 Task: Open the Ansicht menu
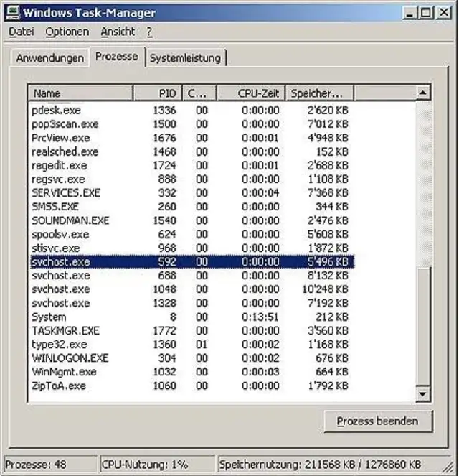pos(118,32)
